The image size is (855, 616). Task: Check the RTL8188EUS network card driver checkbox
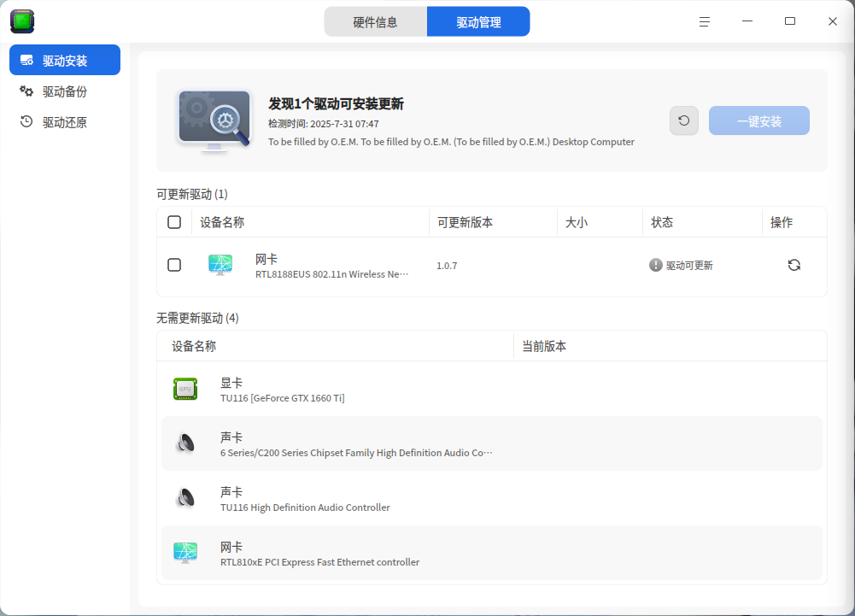coord(174,265)
